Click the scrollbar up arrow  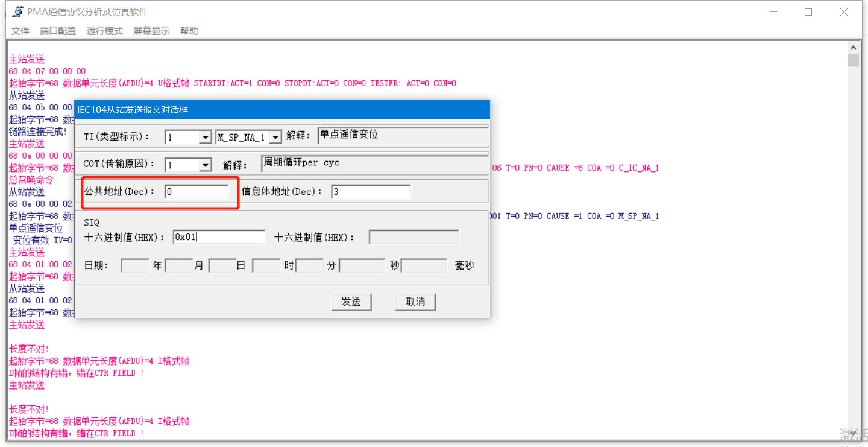click(x=853, y=48)
